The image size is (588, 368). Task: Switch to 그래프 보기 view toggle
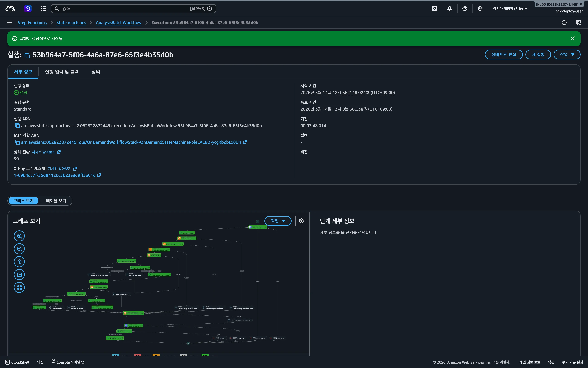point(23,201)
